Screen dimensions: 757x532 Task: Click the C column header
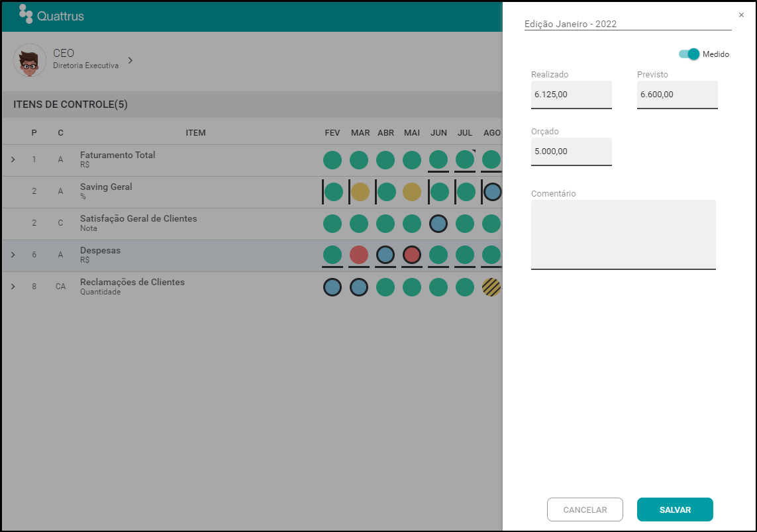(x=60, y=132)
